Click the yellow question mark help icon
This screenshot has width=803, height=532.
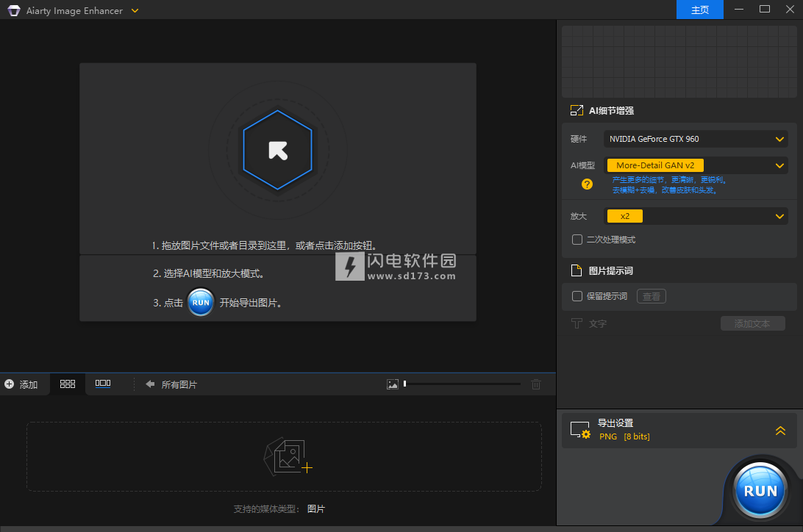[587, 184]
